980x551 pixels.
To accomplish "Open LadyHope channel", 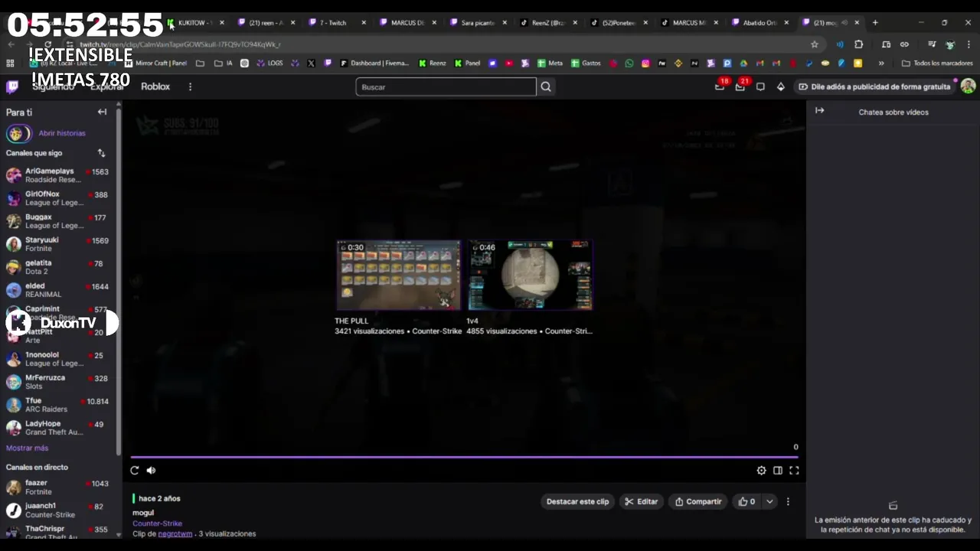I will pyautogui.click(x=58, y=428).
